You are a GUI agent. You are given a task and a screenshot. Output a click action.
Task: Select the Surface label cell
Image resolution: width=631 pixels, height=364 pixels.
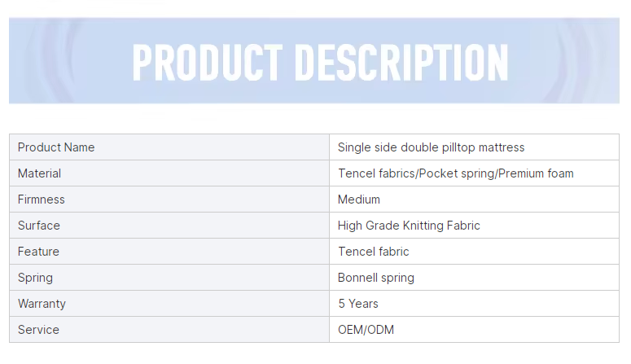pyautogui.click(x=169, y=226)
